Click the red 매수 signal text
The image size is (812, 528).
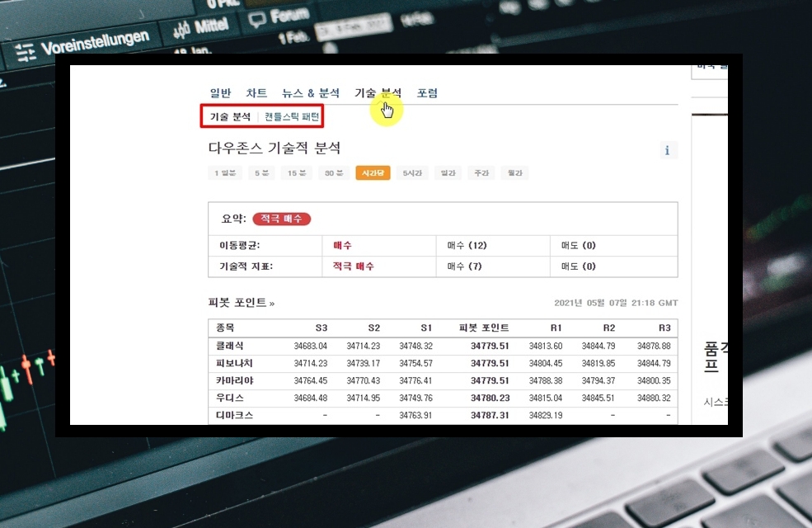point(342,246)
